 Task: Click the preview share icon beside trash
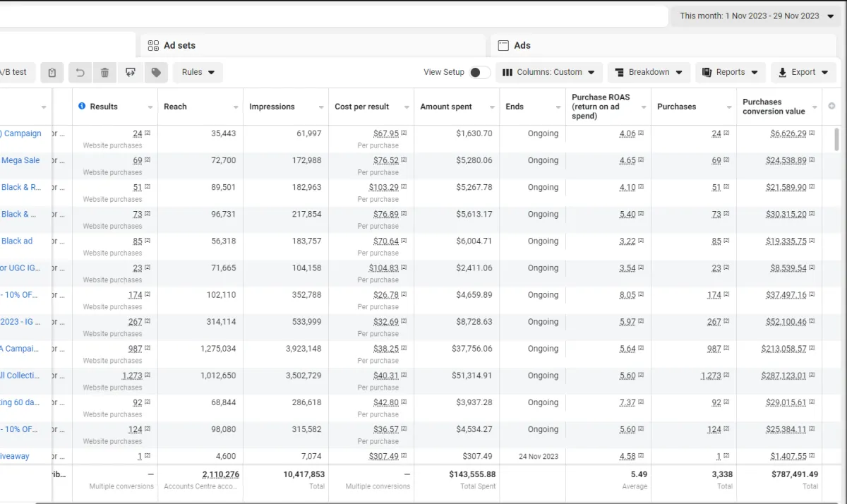tap(130, 72)
